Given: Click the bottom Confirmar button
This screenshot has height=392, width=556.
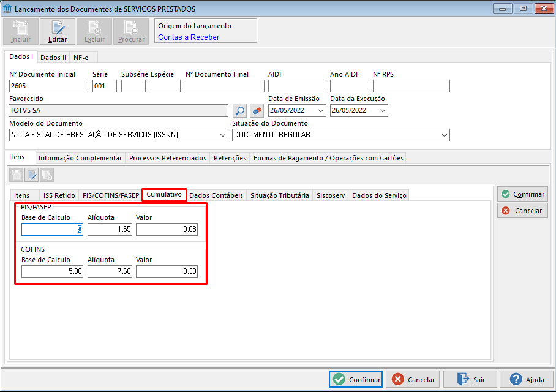Looking at the screenshot, I should [356, 380].
